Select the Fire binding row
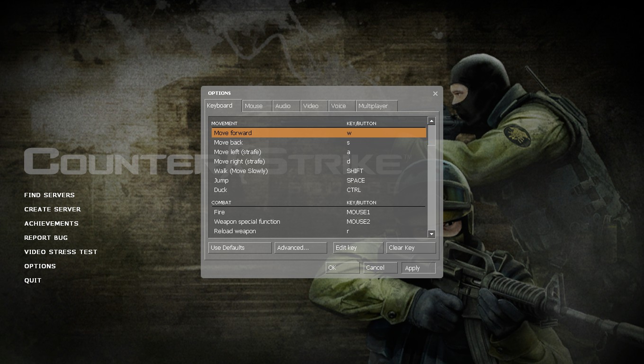 click(x=319, y=212)
